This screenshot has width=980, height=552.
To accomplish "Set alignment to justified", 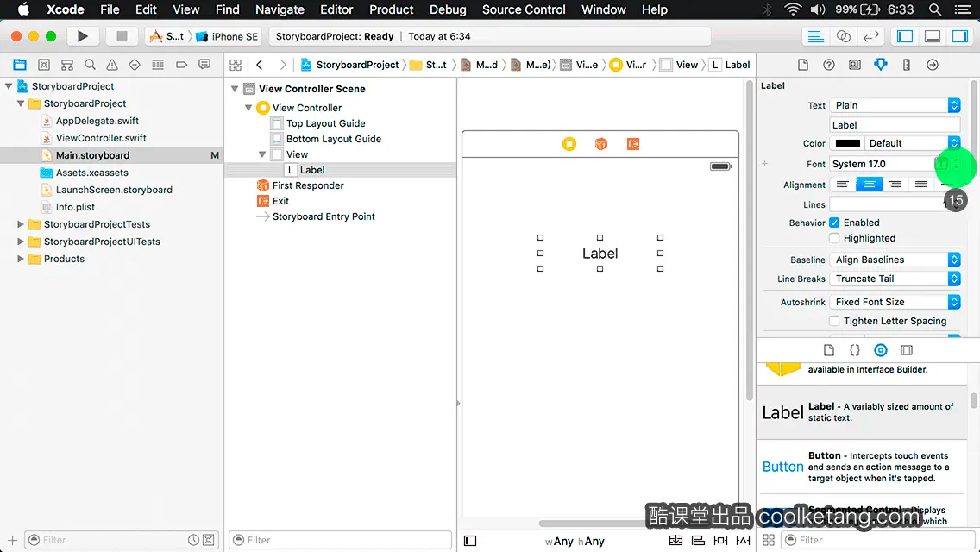I will click(921, 185).
